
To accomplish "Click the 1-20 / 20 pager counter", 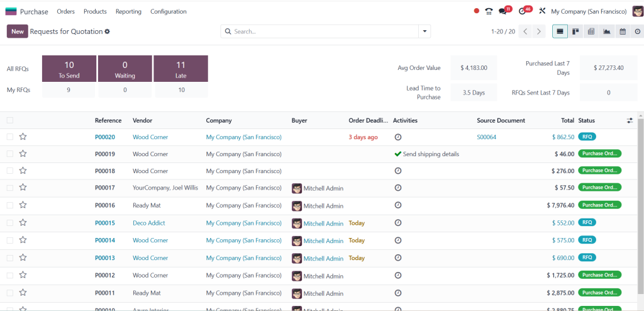I will [x=503, y=31].
